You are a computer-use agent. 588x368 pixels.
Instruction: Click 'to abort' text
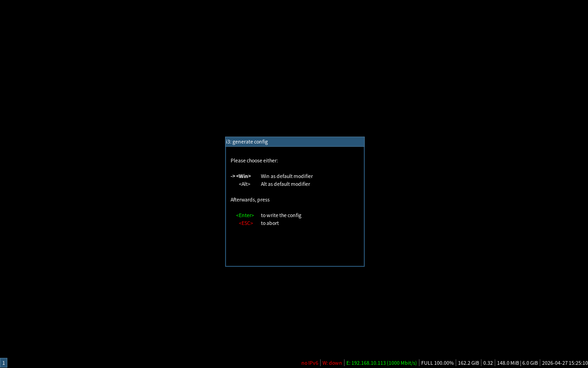(x=270, y=223)
